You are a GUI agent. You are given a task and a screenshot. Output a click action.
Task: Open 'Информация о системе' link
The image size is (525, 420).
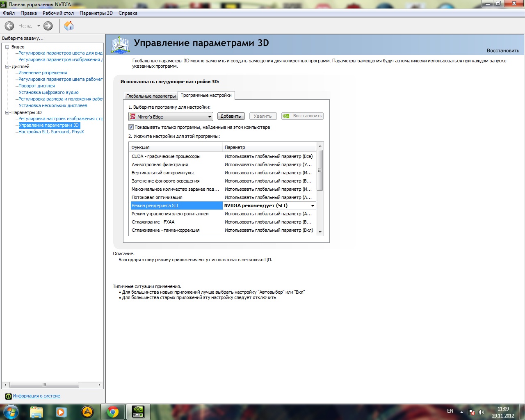(37, 396)
